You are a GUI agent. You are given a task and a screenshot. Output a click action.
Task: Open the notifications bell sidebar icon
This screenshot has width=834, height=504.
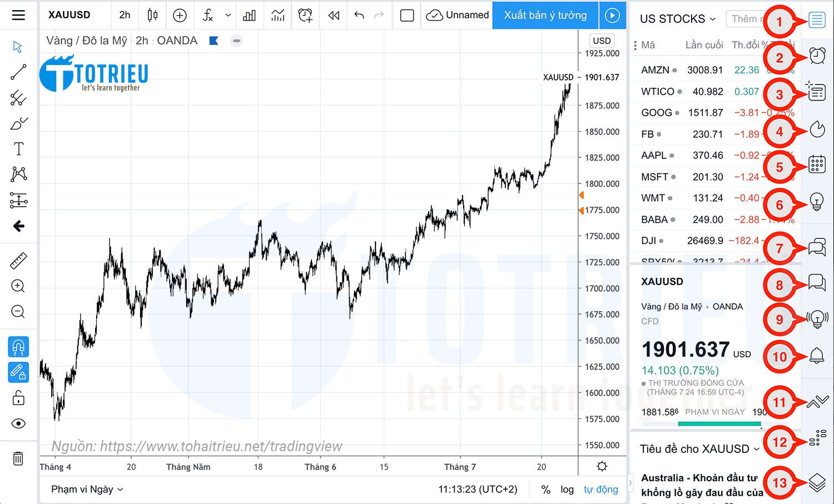tap(817, 356)
